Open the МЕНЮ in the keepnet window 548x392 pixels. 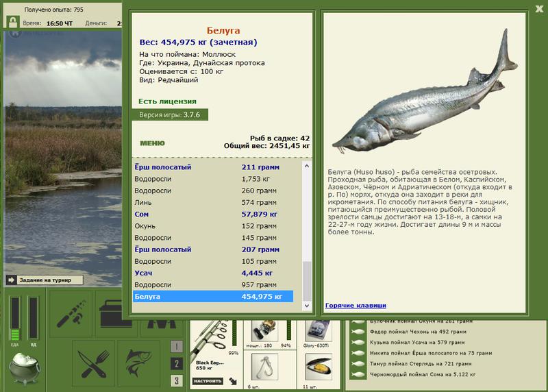[x=152, y=143]
